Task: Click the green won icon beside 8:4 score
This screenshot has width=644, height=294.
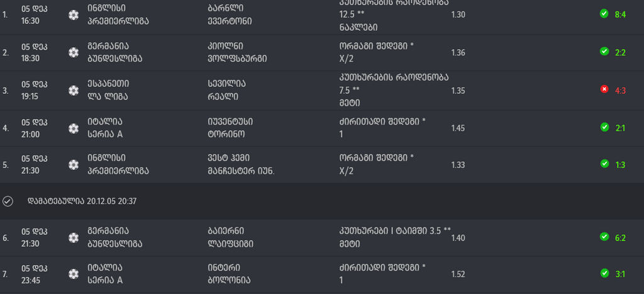Action: [604, 14]
